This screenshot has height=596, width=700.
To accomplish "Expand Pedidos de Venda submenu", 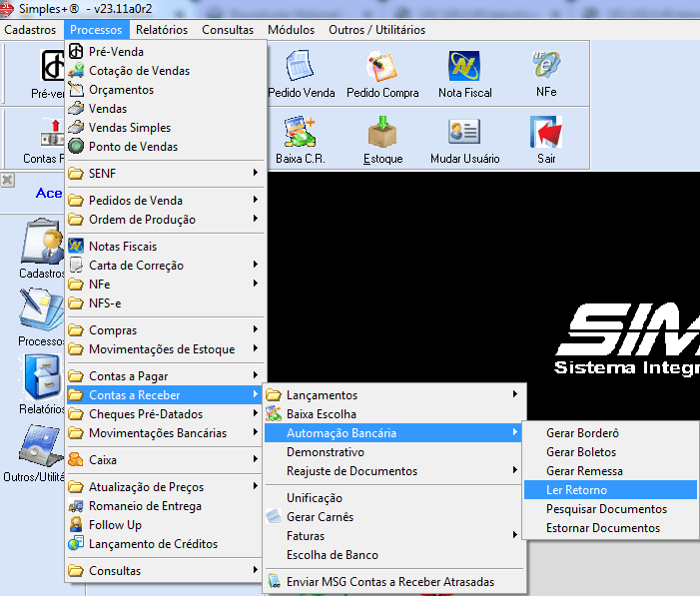I will [x=166, y=201].
